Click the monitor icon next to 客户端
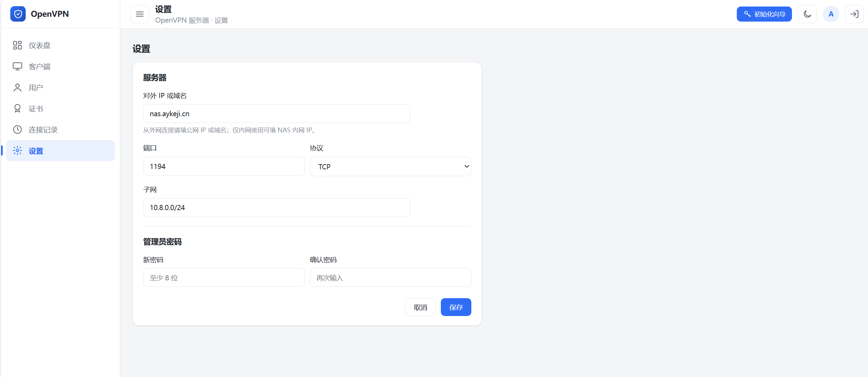868x377 pixels. point(17,66)
